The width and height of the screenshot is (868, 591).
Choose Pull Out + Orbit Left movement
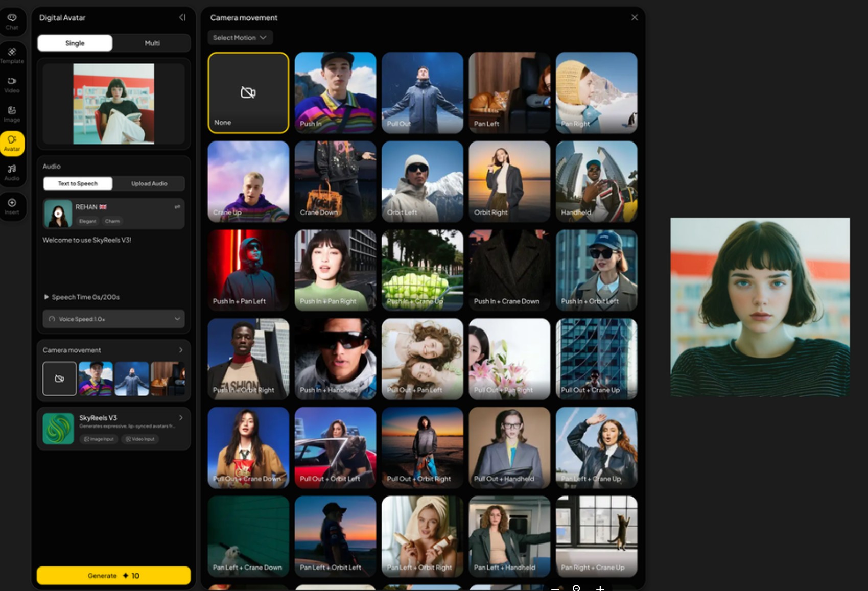[336, 447]
